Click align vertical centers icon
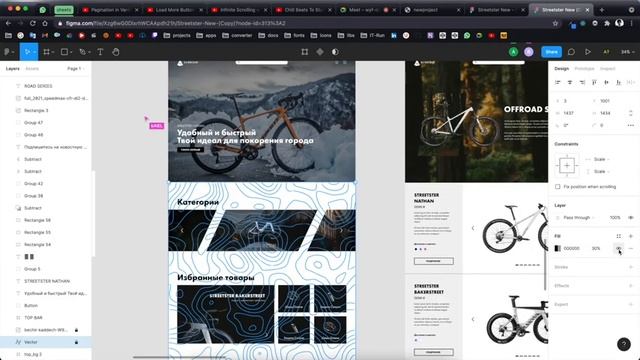Viewport: 640px width, 360px height. click(x=607, y=82)
